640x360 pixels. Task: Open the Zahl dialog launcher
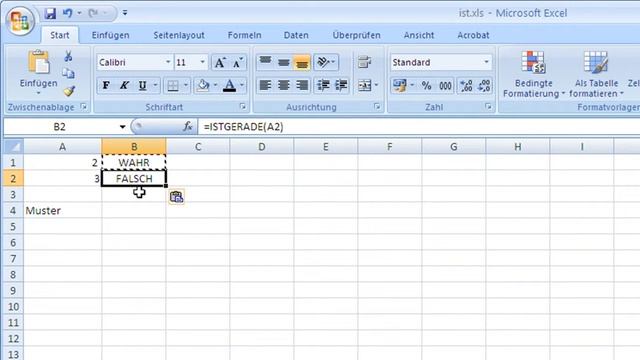pos(489,107)
